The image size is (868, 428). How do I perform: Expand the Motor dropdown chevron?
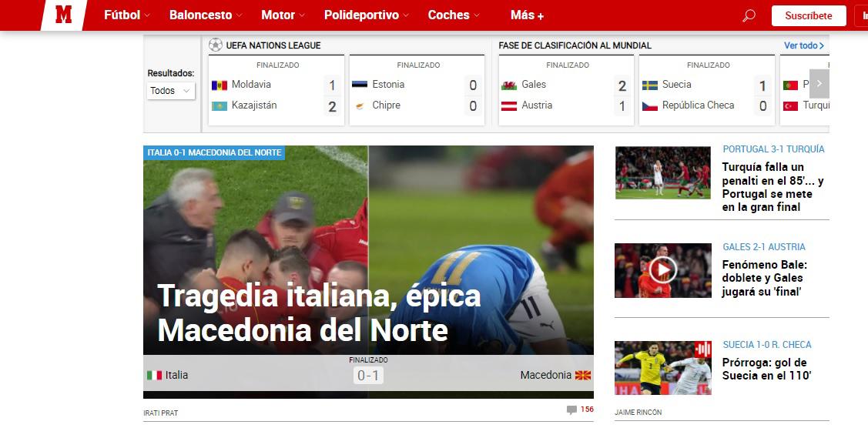302,16
